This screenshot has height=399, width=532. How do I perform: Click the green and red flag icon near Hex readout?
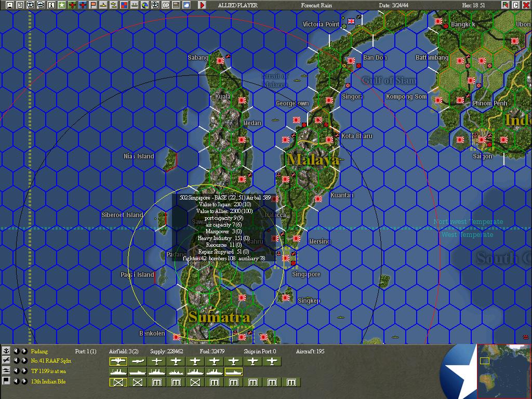506,5
